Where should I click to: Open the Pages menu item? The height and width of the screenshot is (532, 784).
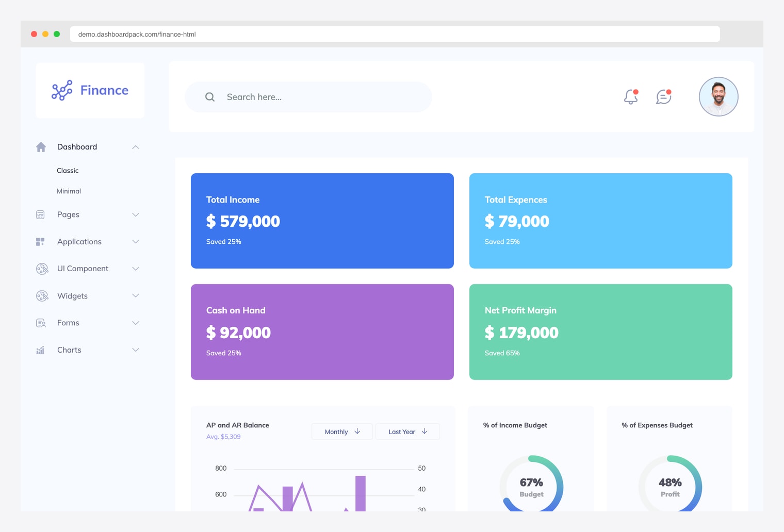[68, 214]
